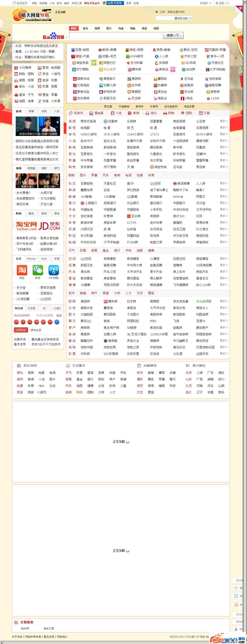
Task: Open the WiFi钥匙 app icon
Action: pos(54,270)
